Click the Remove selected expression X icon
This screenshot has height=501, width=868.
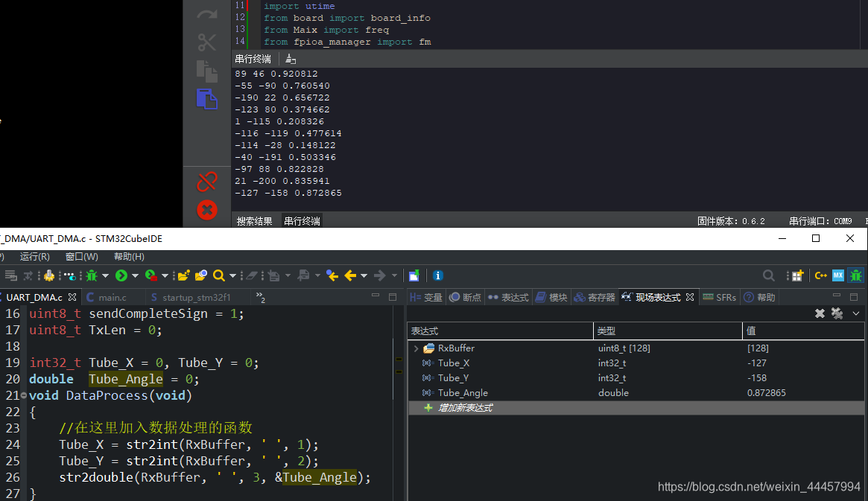tap(820, 313)
